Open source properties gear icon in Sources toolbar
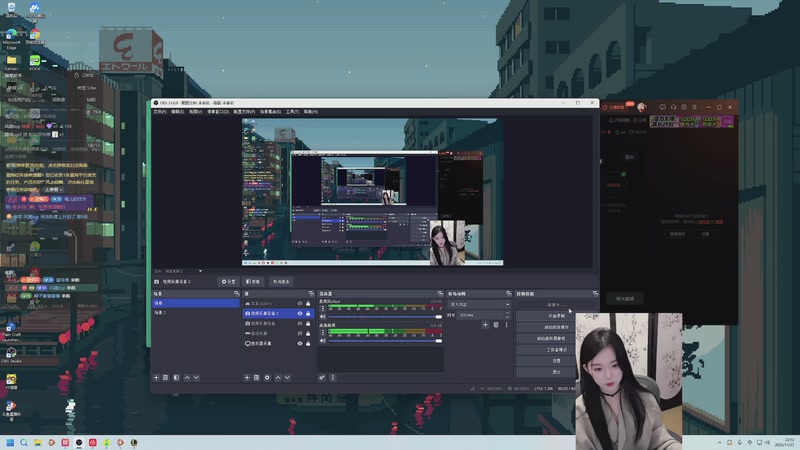The width and height of the screenshot is (800, 450). [x=267, y=378]
